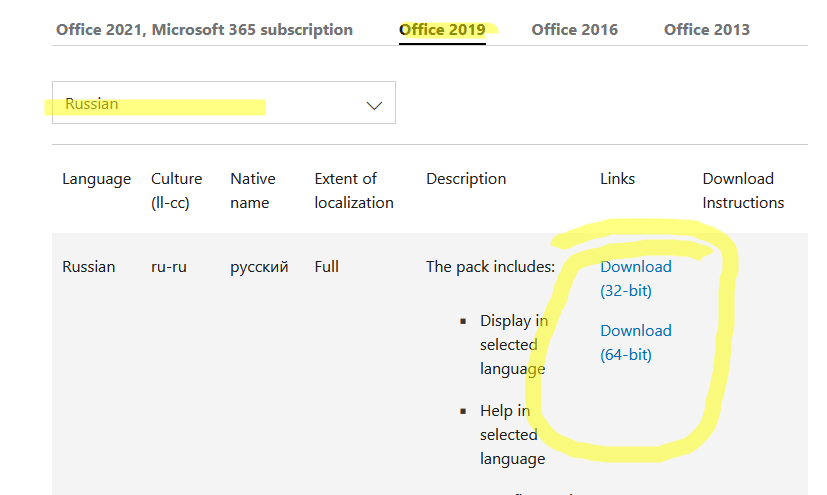
Task: Select the Download Instructions column header
Action: click(743, 190)
